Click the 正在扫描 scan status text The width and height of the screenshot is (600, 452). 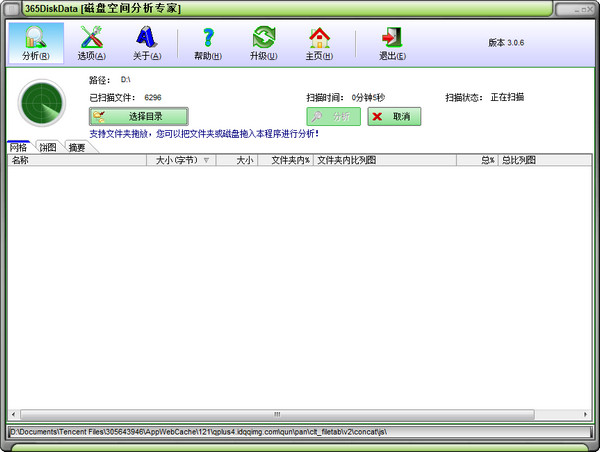(507, 97)
